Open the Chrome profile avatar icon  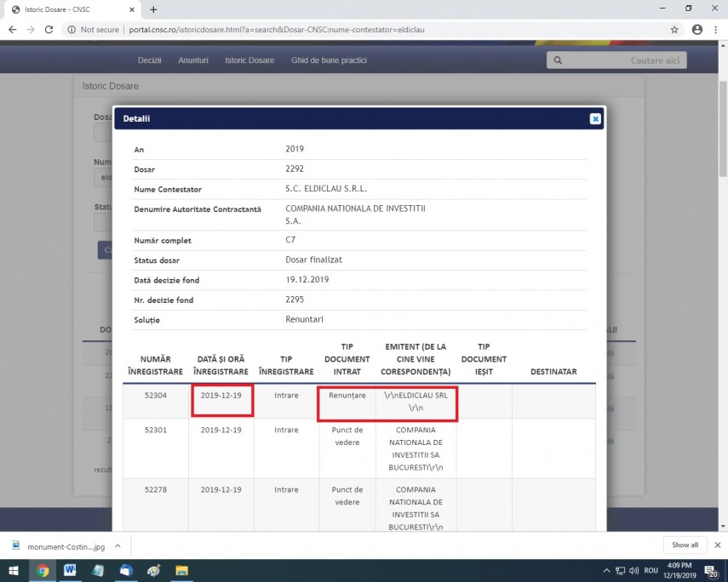697,29
